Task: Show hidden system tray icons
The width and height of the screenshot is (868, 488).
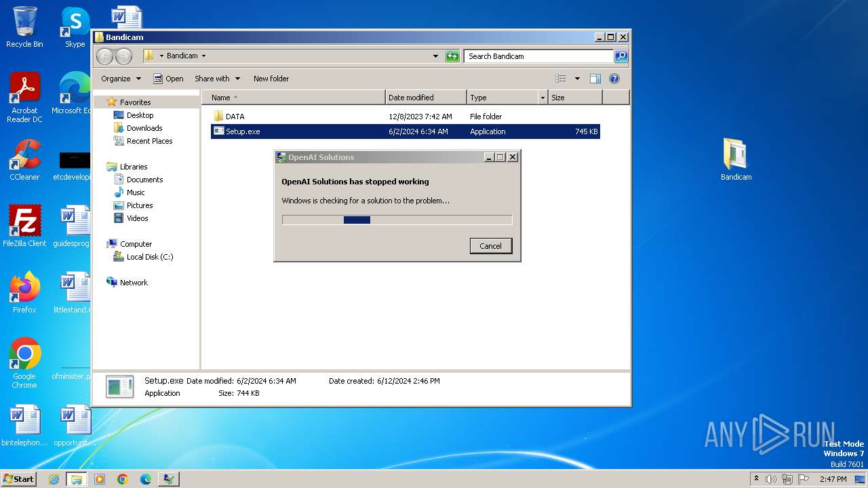Action: pos(757,479)
